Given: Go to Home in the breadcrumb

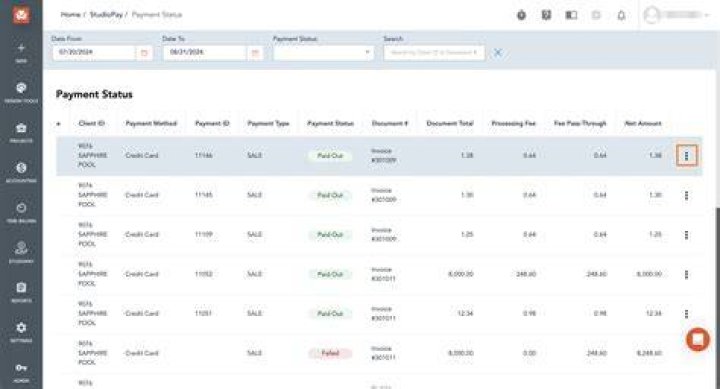Looking at the screenshot, I should [x=70, y=15].
